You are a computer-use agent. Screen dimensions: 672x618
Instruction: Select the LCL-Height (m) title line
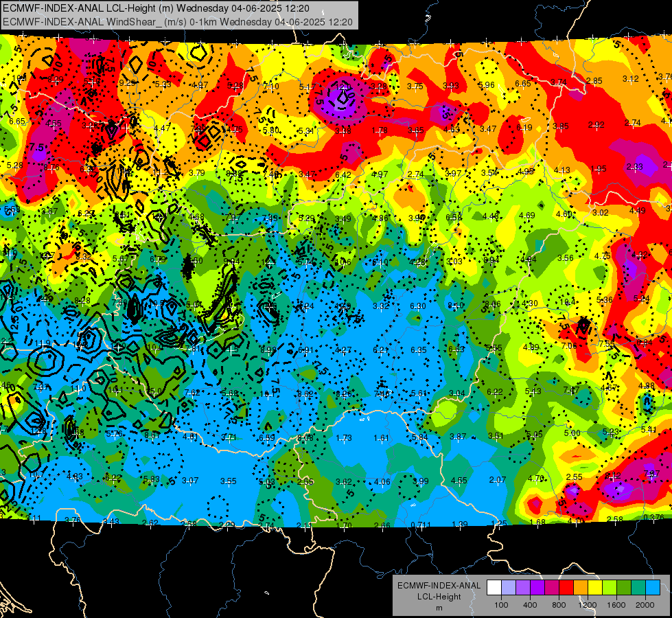click(157, 8)
